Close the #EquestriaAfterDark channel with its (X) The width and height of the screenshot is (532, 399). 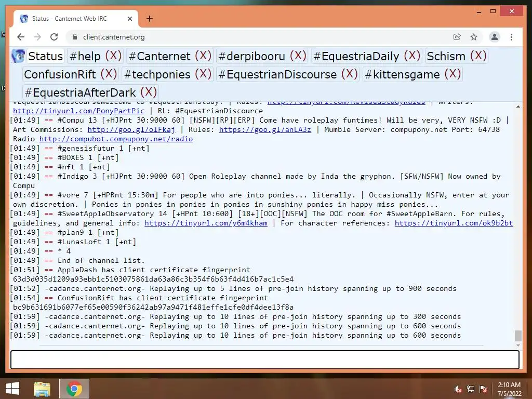coord(148,92)
